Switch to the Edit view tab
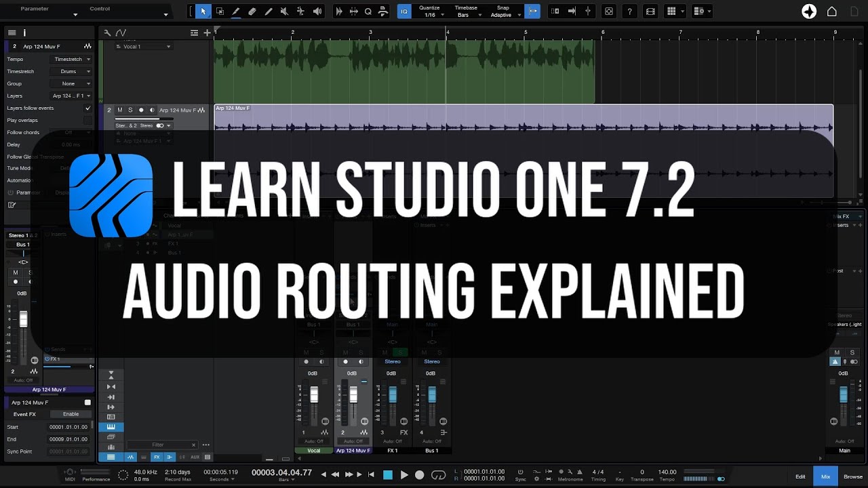Screen dimensions: 868x488 [x=800, y=476]
